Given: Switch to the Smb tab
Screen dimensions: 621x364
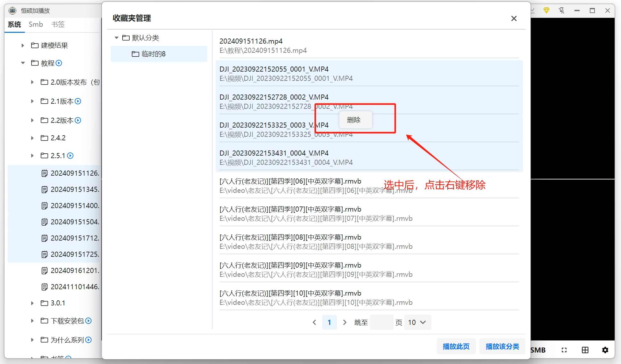Looking at the screenshot, I should [36, 24].
